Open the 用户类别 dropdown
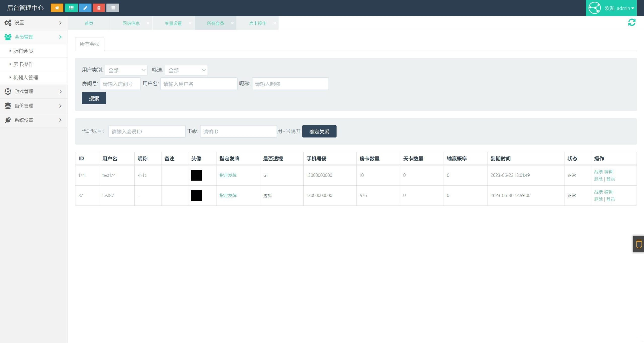The width and height of the screenshot is (644, 343). tap(126, 70)
